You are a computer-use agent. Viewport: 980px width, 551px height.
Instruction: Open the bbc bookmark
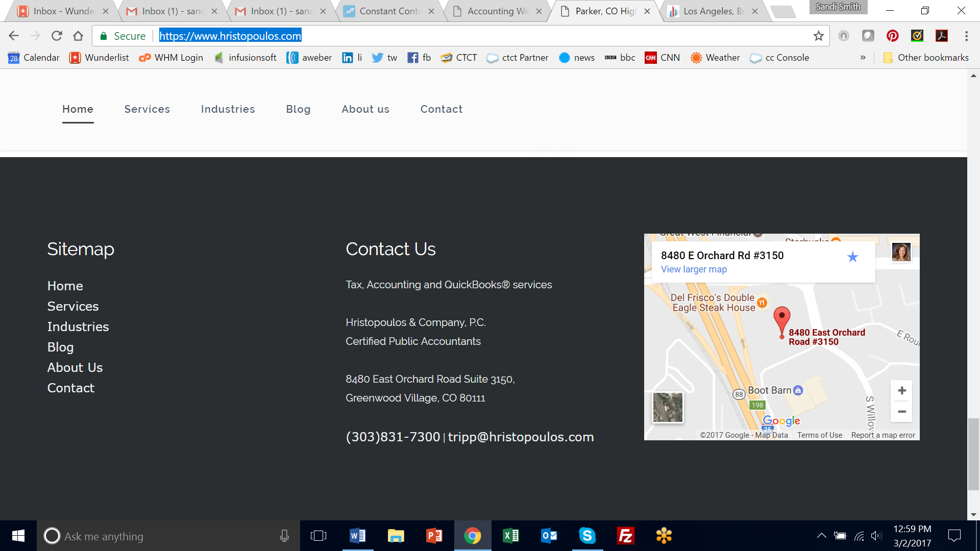[620, 58]
